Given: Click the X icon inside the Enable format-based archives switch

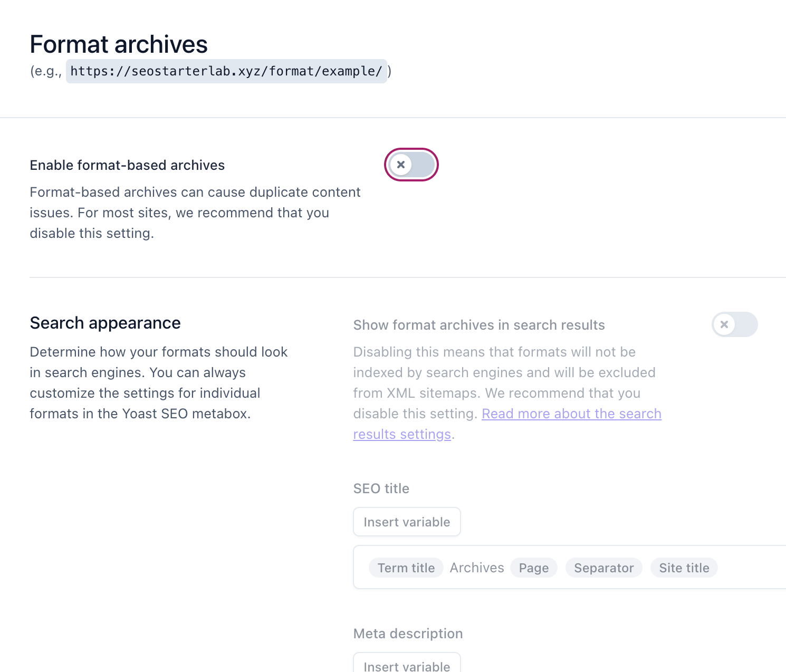Looking at the screenshot, I should point(401,165).
